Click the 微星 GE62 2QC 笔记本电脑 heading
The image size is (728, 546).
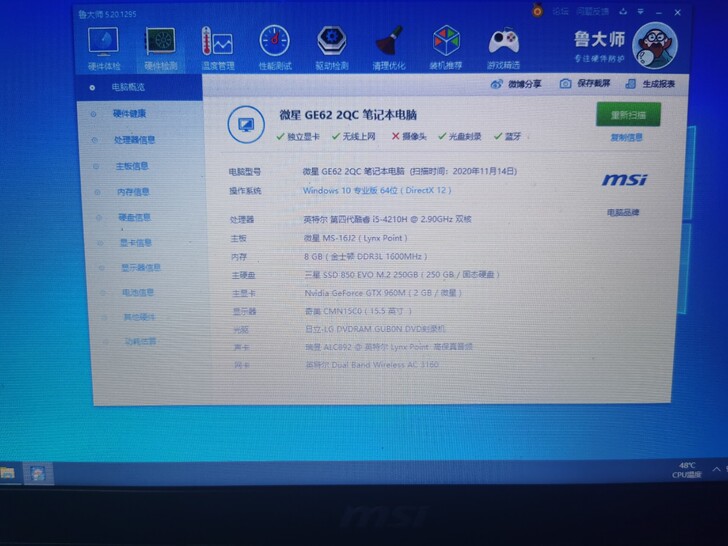tap(348, 115)
